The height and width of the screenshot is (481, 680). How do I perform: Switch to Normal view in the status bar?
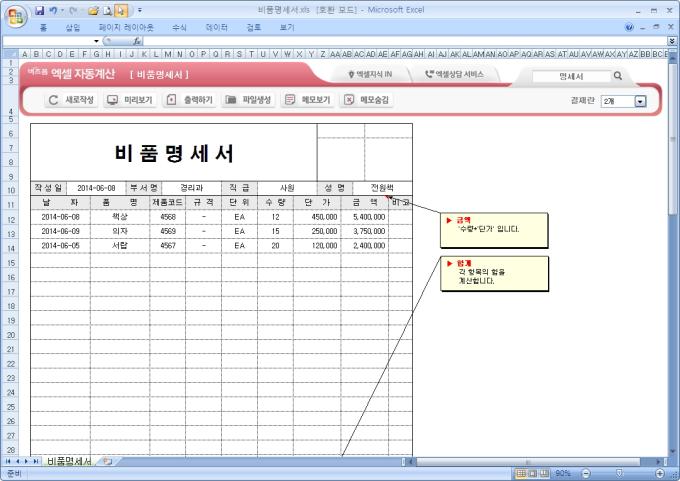521,473
